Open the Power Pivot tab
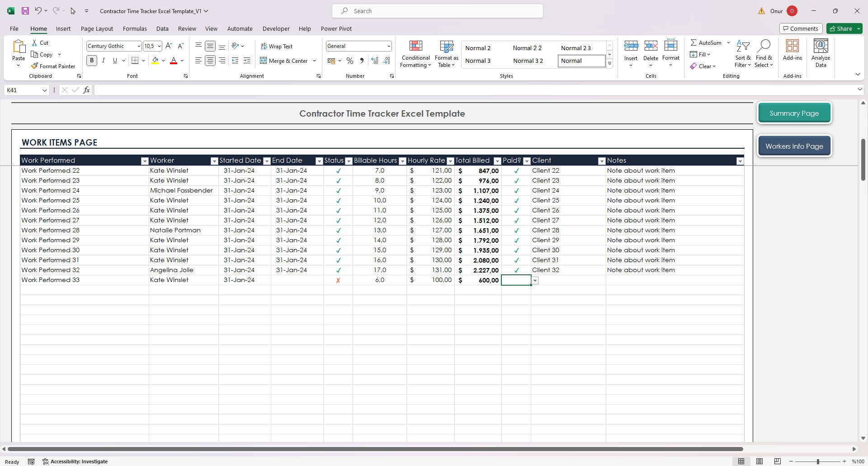 coord(336,28)
